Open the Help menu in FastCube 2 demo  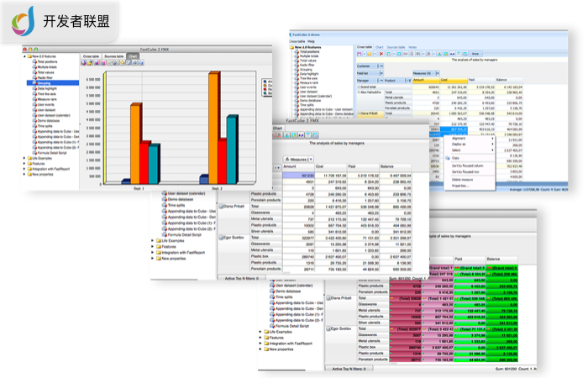tap(312, 40)
